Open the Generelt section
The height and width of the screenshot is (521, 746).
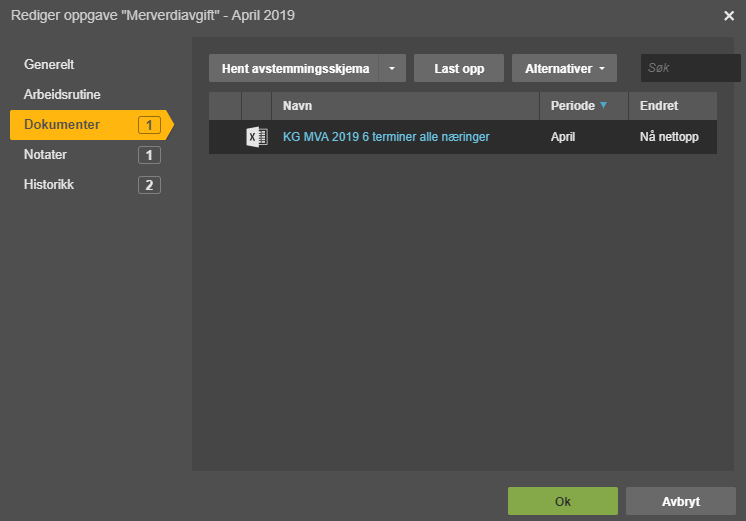point(49,64)
